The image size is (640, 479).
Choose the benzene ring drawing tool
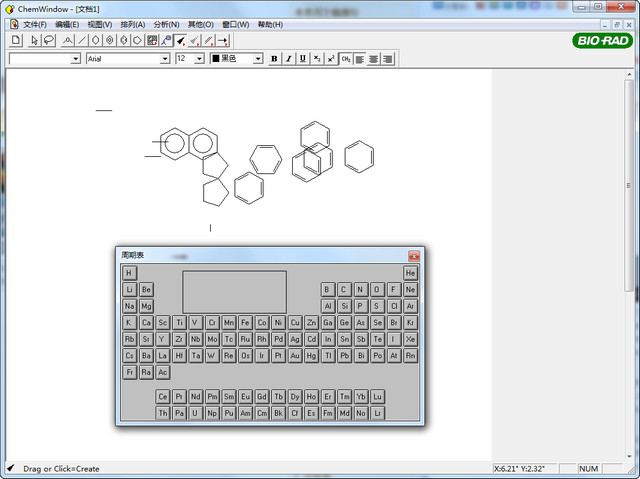(x=110, y=41)
